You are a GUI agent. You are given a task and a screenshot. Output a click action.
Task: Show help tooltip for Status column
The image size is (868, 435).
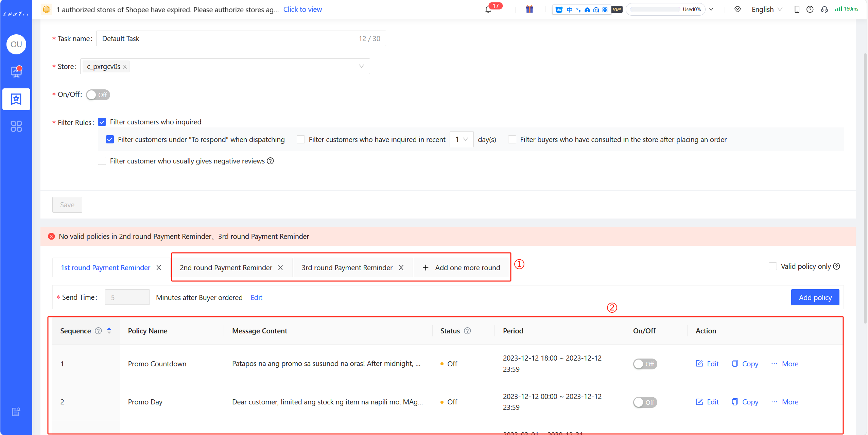(x=467, y=331)
